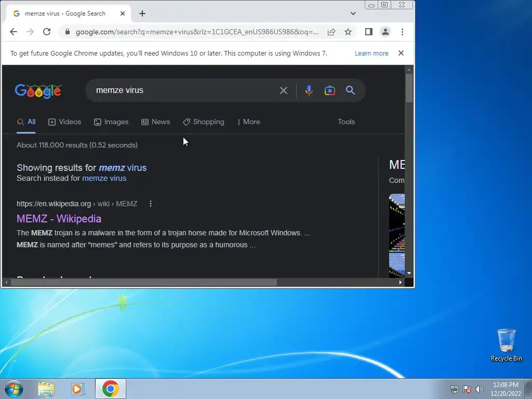Screen dimensions: 532x399
Task: Click the vertical scrollbar thumb
Action: [409, 88]
